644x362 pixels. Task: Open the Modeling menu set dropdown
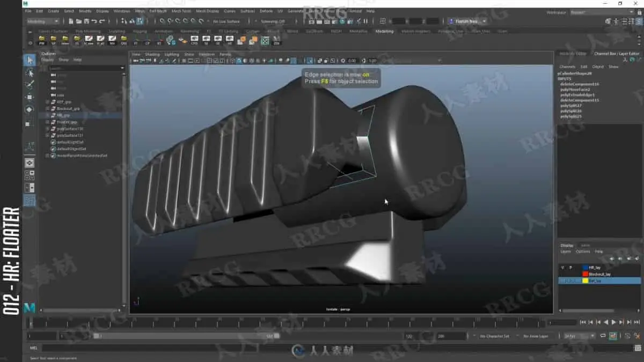point(43,21)
